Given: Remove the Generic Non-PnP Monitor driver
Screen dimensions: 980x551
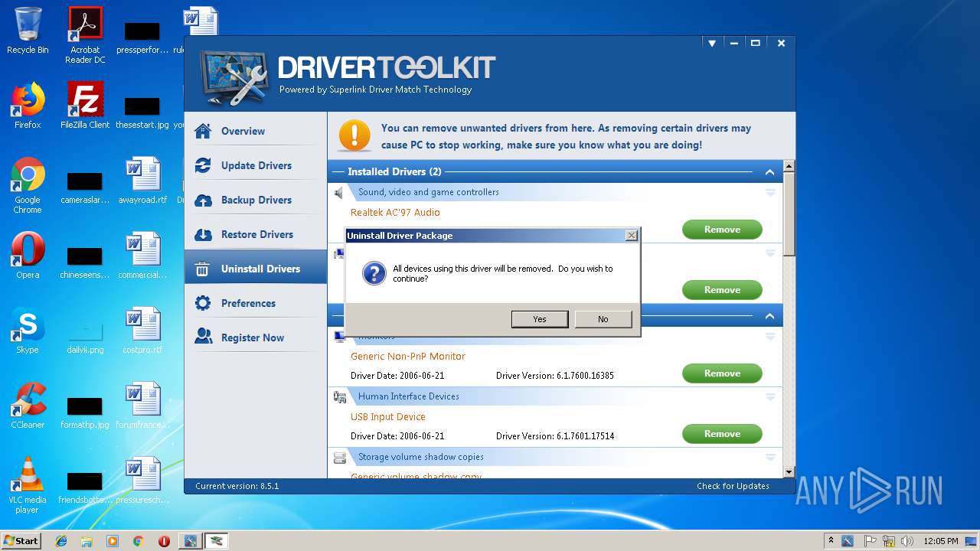Looking at the screenshot, I should click(722, 373).
